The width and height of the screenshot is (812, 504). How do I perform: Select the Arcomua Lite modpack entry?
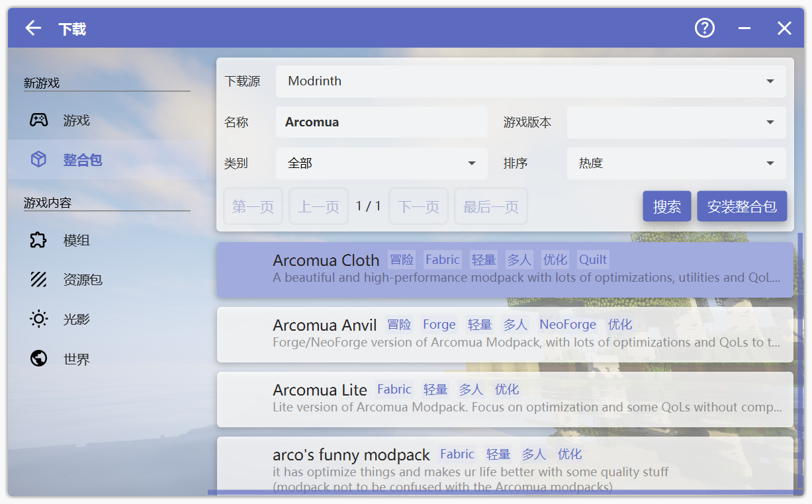(x=505, y=399)
